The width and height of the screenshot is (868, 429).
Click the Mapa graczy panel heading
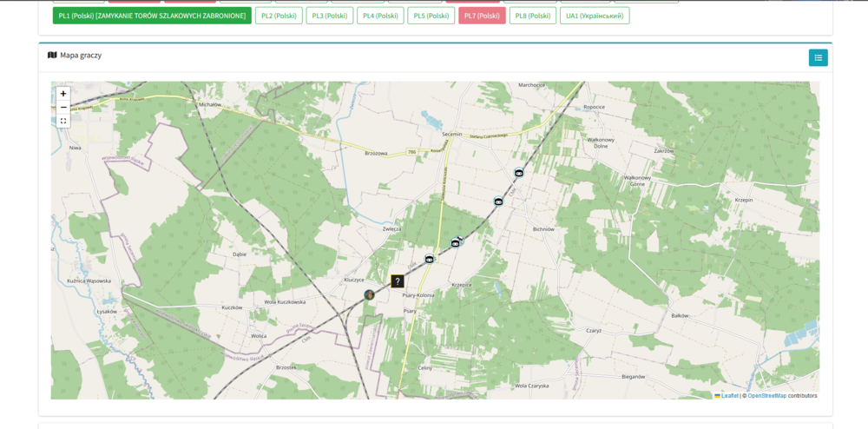point(75,56)
